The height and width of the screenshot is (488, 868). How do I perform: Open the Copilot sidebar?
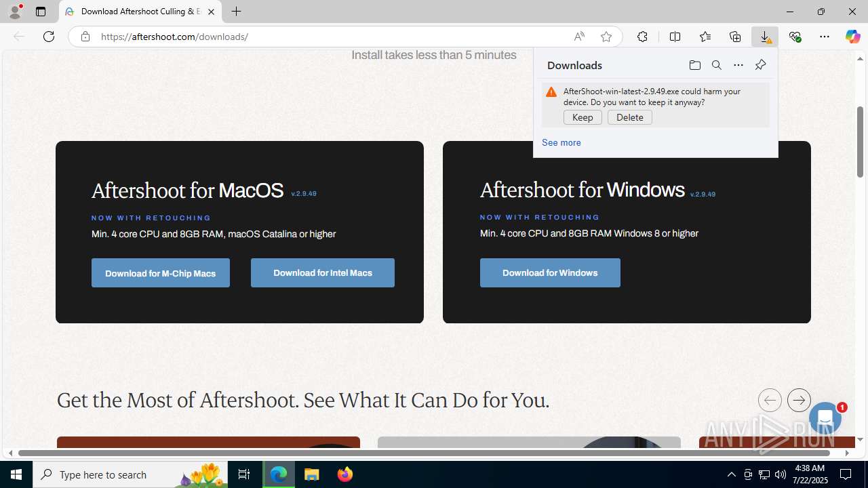[x=852, y=37]
